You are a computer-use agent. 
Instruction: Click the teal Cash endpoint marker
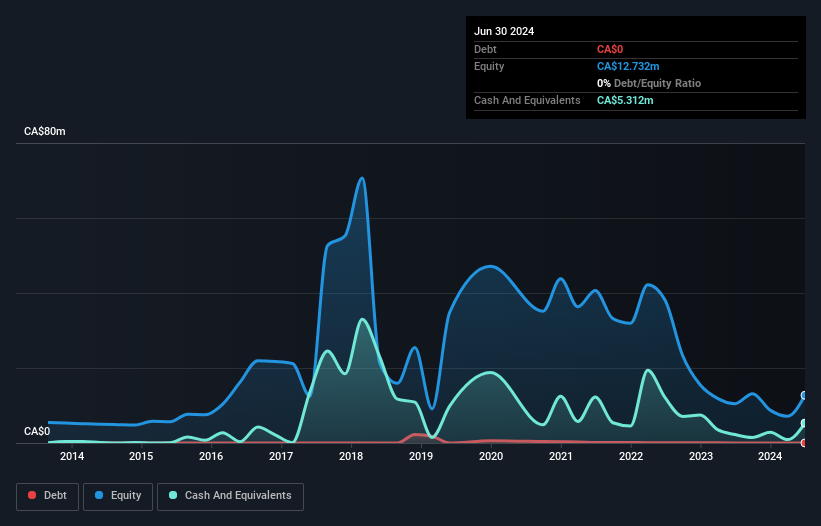click(804, 423)
